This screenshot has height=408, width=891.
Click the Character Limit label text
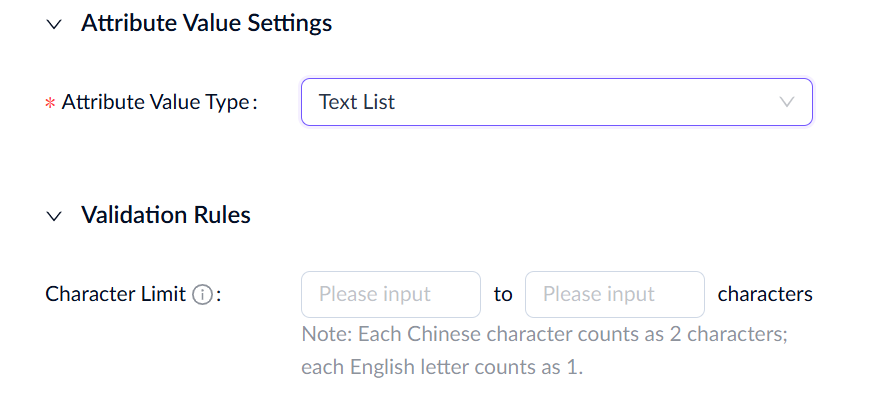[x=116, y=295]
